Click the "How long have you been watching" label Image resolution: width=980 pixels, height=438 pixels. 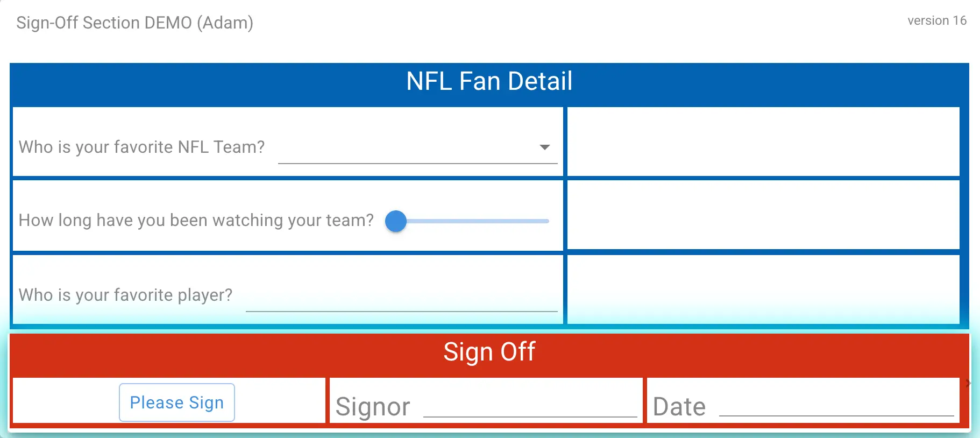pos(196,221)
